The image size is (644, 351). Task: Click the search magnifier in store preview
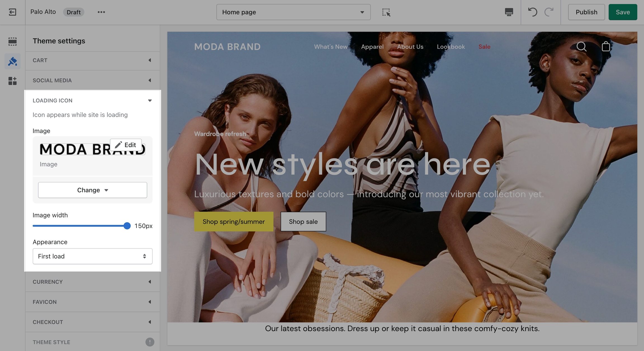(x=581, y=46)
